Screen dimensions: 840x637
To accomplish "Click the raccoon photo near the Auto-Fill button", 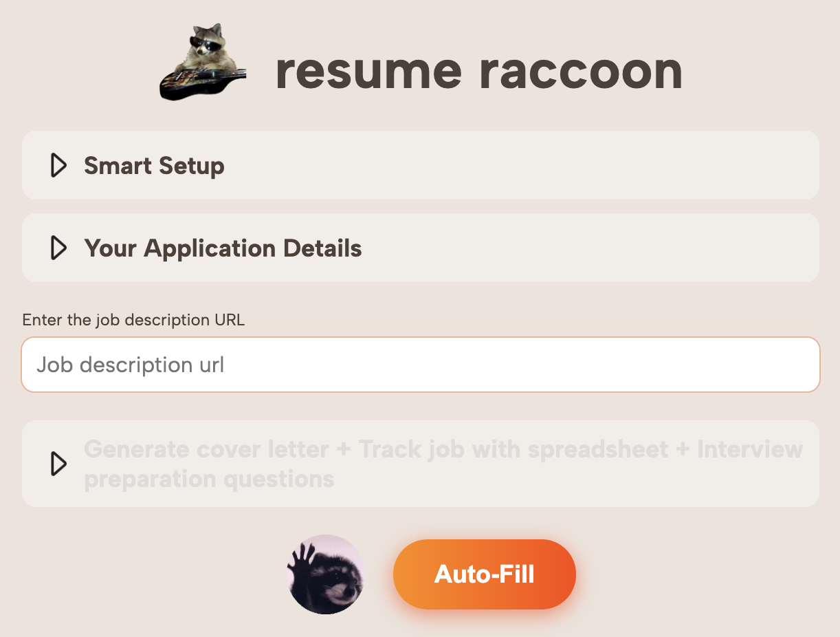I will 325,574.
